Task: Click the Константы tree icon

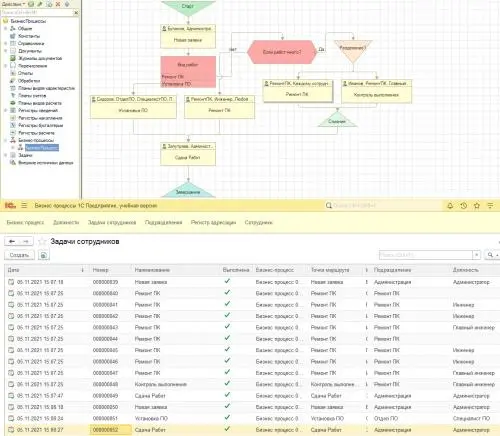Action: click(13, 36)
